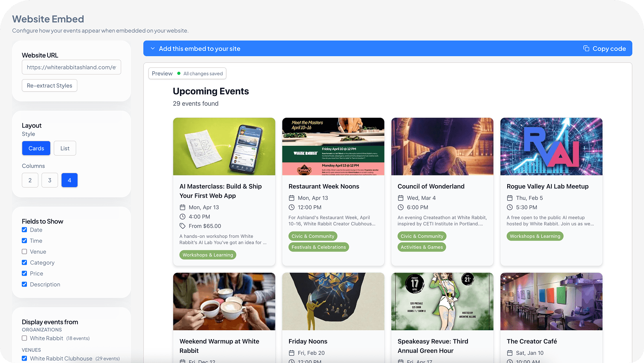Click clock icon beside 5:30 PM
The height and width of the screenshot is (363, 644).
pyautogui.click(x=510, y=207)
